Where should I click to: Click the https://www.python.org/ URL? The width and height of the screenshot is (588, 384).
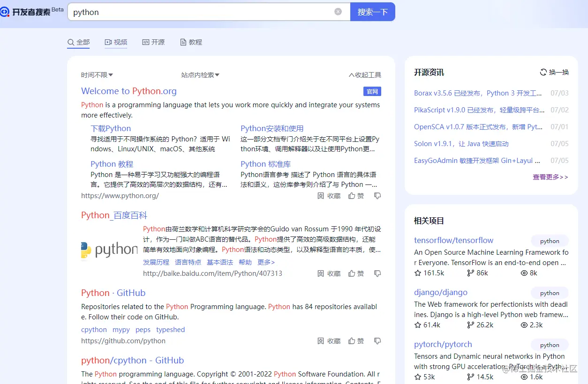pyautogui.click(x=120, y=196)
